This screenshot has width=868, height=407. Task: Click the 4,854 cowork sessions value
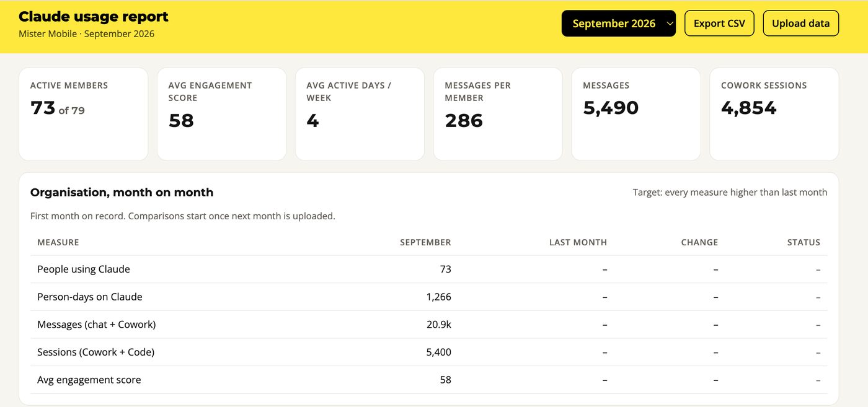click(749, 108)
